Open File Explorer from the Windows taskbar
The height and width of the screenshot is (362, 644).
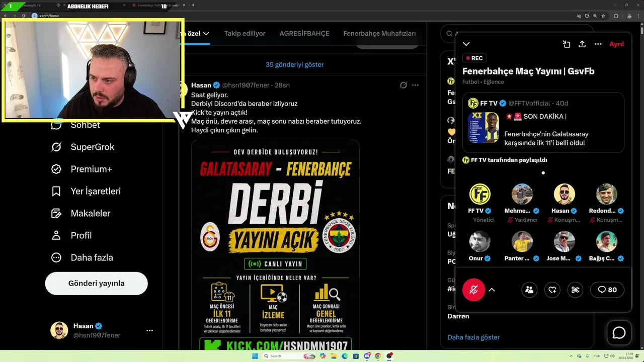334,356
